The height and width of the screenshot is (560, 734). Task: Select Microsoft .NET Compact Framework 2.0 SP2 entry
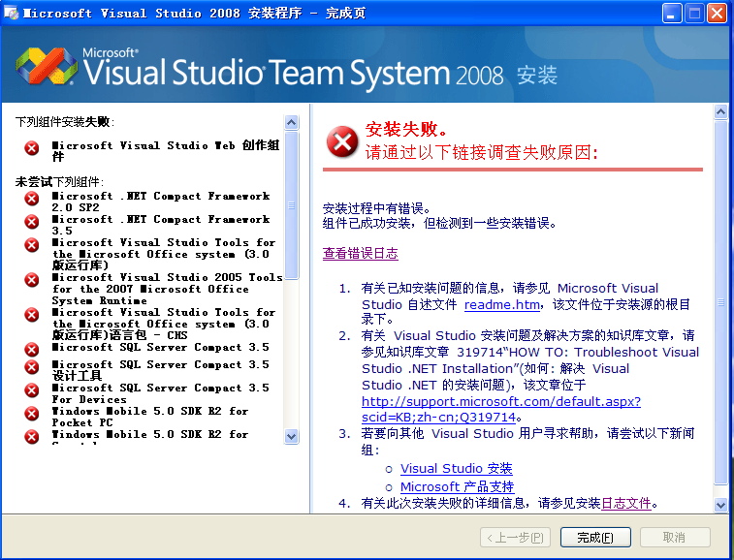point(161,202)
